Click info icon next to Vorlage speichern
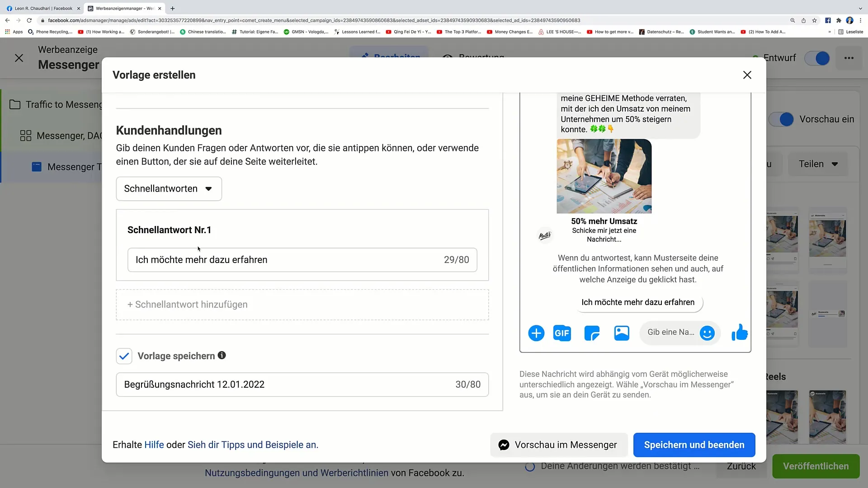This screenshot has width=868, height=488. pyautogui.click(x=222, y=355)
